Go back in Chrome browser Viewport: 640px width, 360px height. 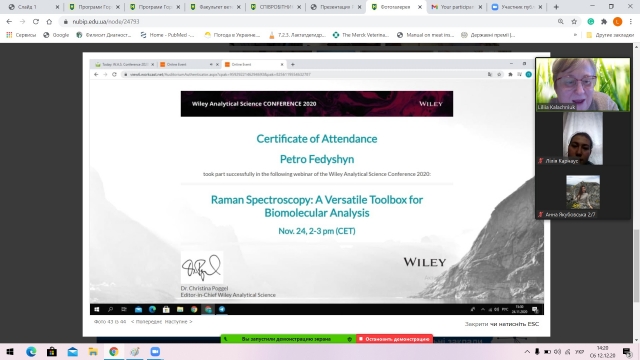click(x=9, y=21)
